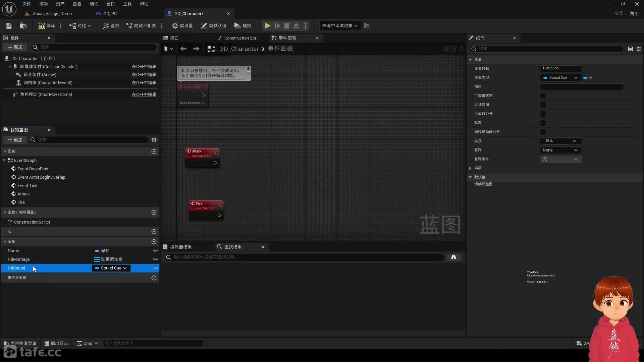Check 只读蓝图 checkbox
The height and width of the screenshot is (362, 644).
[x=543, y=105]
